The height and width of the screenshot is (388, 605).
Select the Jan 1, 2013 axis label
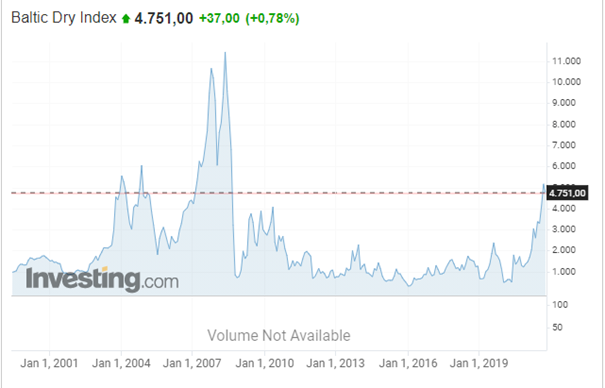(x=335, y=363)
